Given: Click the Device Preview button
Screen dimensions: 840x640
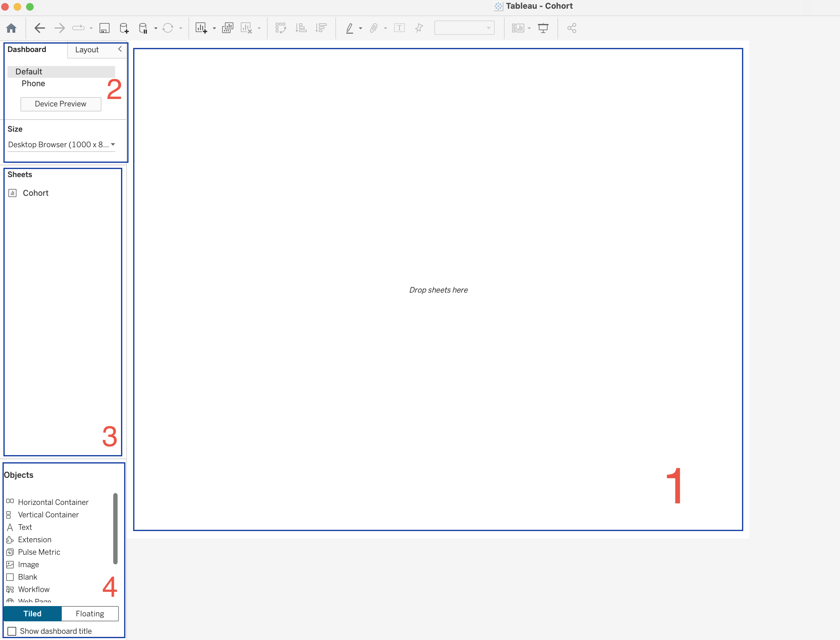Looking at the screenshot, I should (61, 104).
